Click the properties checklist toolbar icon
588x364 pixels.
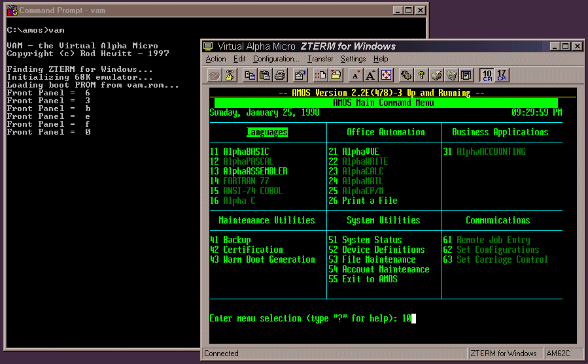(x=300, y=75)
